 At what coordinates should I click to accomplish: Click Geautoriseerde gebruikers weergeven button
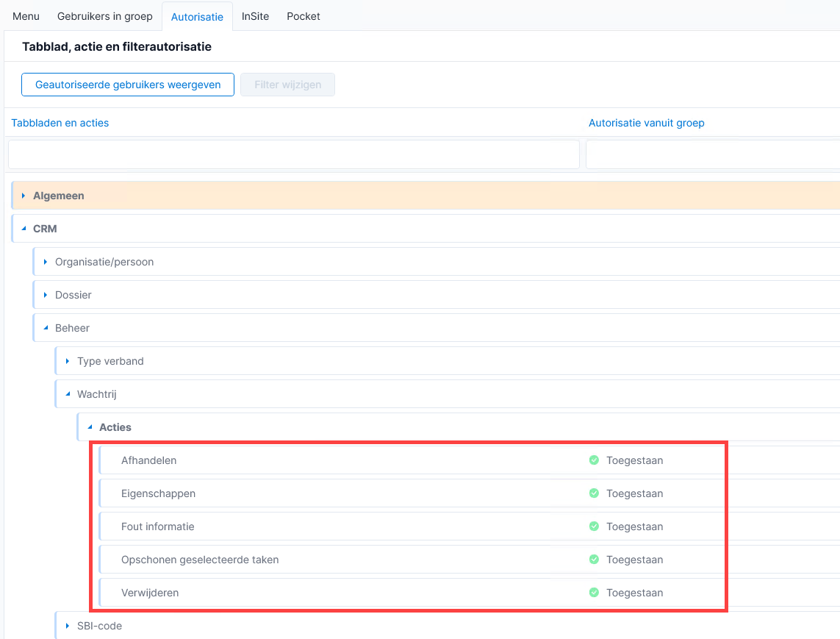[127, 85]
